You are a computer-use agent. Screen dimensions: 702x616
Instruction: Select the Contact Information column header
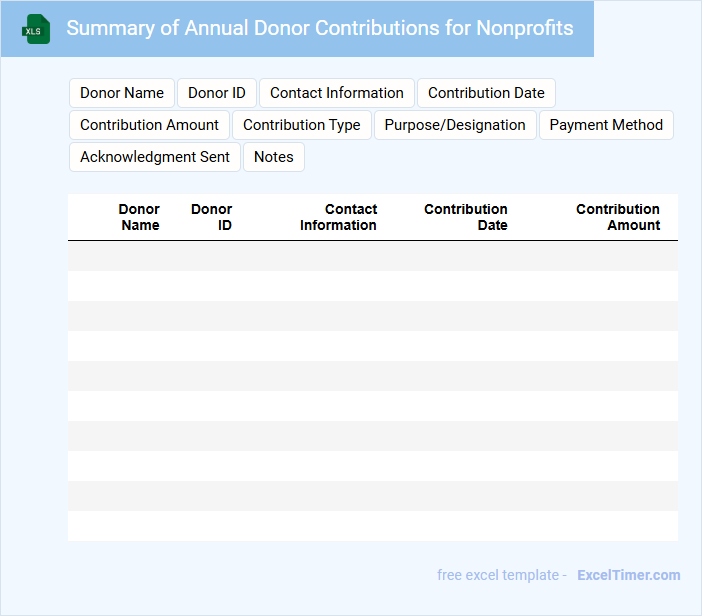tap(339, 217)
